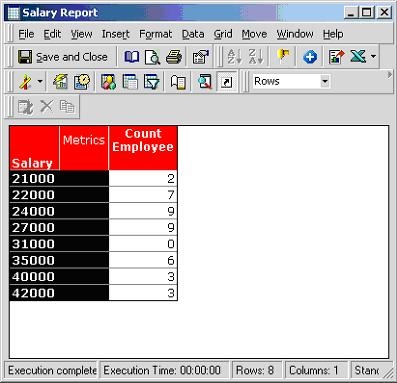397x383 pixels.
Task: Open the Help menu
Action: click(x=333, y=34)
